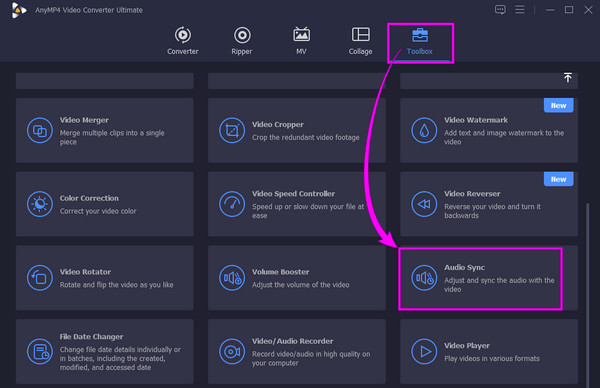The image size is (600, 388).
Task: Click the File Date Changer title
Action: point(91,337)
